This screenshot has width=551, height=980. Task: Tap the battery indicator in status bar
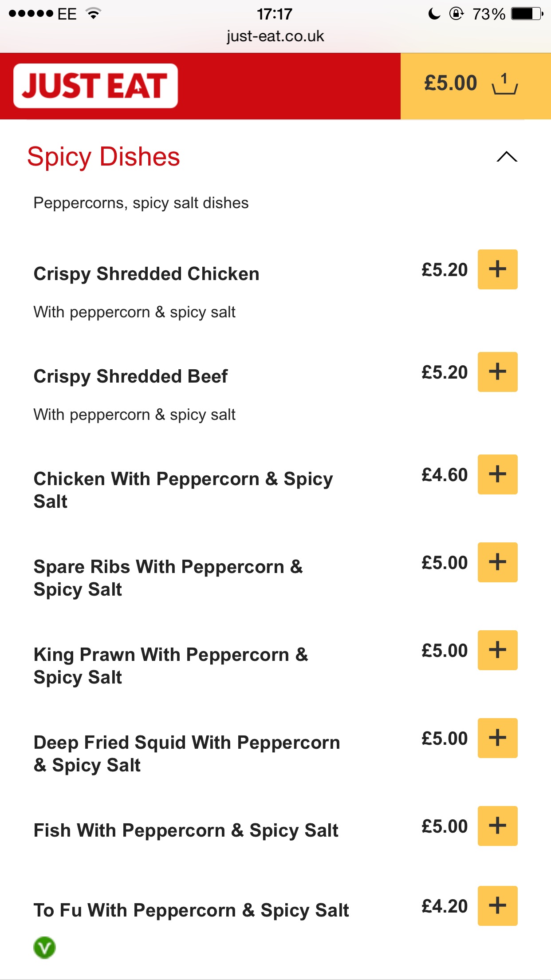coord(527,14)
